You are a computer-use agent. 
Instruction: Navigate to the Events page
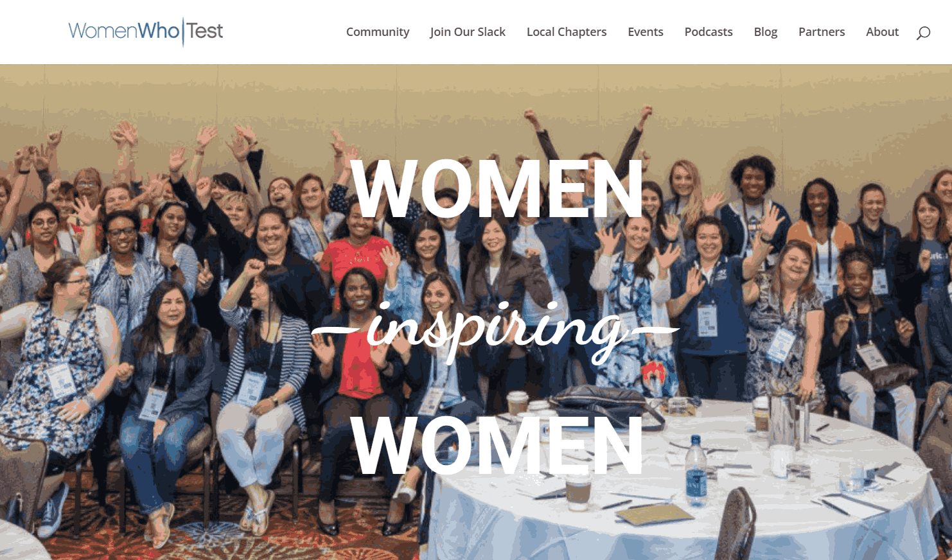click(646, 32)
